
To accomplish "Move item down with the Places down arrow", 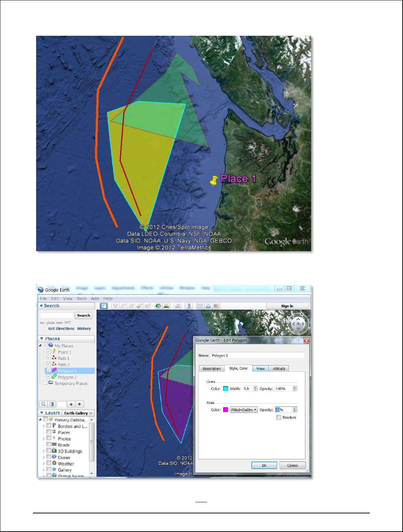I will point(79,404).
